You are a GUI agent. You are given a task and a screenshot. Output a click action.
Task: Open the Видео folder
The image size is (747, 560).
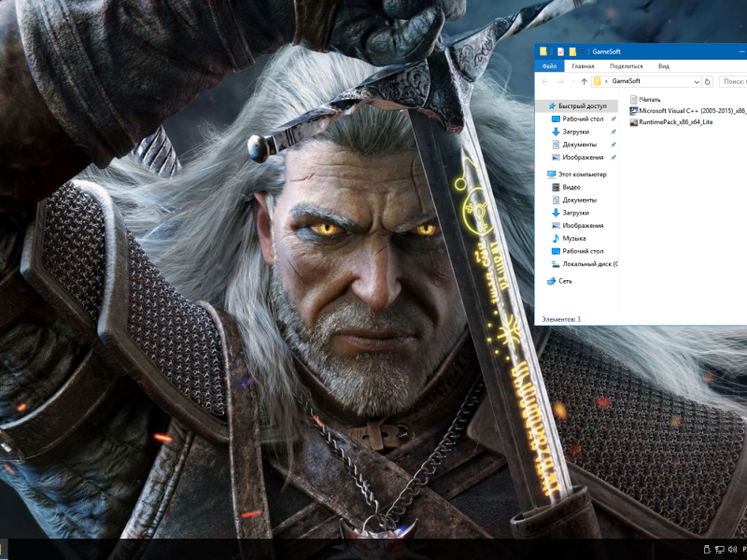point(566,188)
